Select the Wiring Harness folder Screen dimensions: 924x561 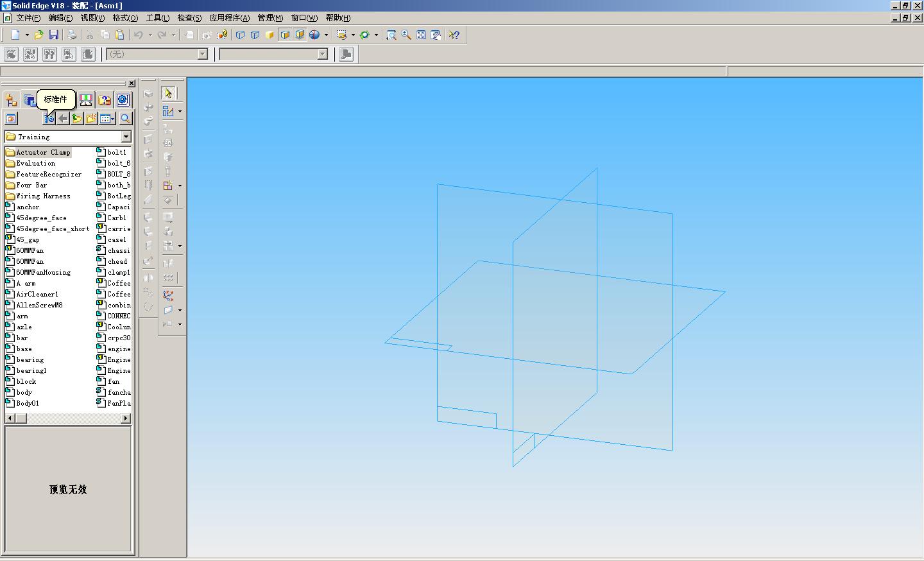(38, 196)
